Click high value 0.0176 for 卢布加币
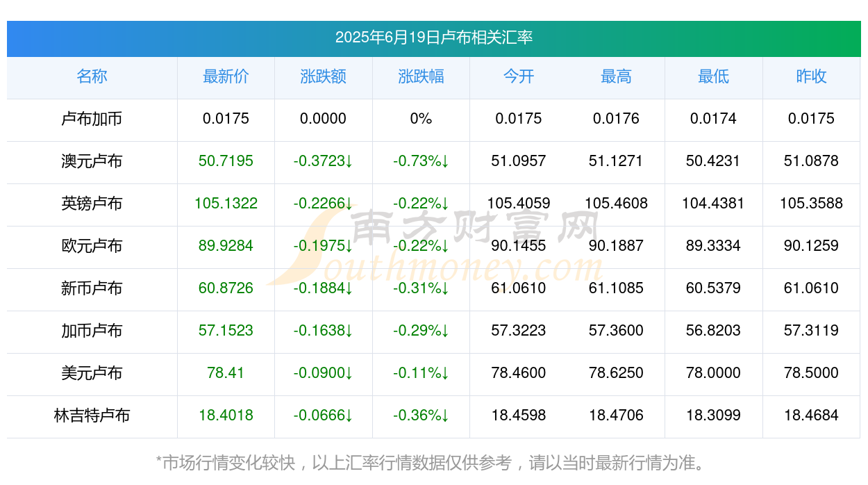Viewport: 868px width, 485px height. pos(616,119)
